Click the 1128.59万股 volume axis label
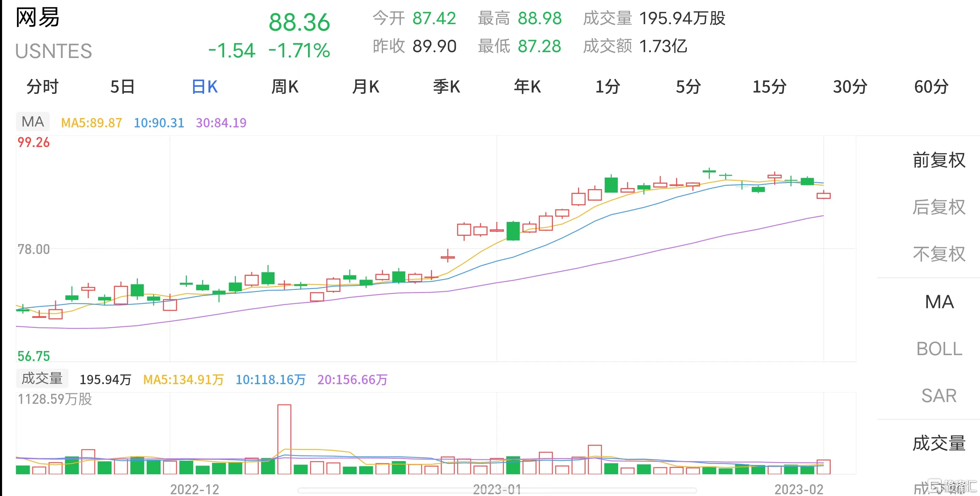 point(55,399)
